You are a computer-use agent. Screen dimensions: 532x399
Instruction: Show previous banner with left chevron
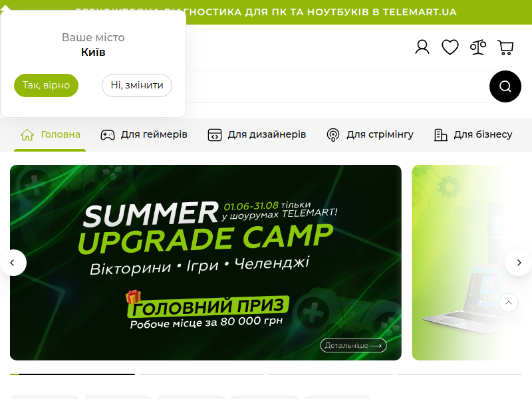tap(13, 263)
